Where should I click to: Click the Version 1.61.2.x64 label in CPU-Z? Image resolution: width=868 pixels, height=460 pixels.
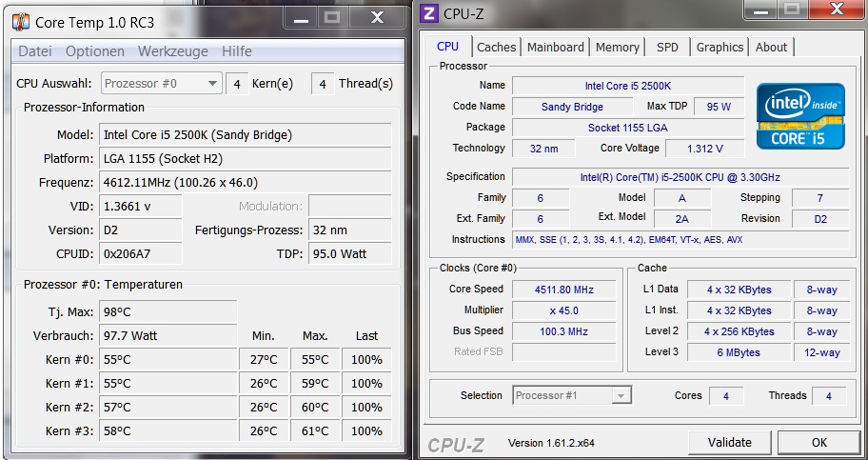[551, 443]
